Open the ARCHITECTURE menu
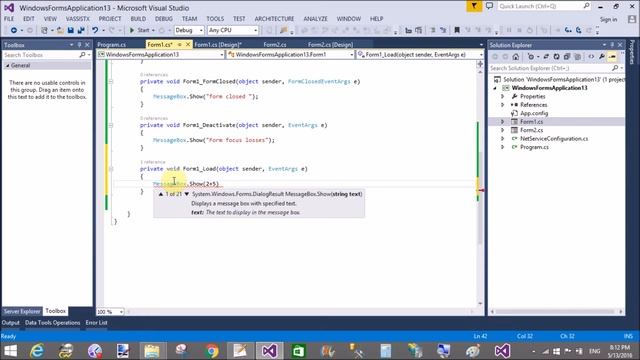The height and width of the screenshot is (360, 640). [x=274, y=19]
